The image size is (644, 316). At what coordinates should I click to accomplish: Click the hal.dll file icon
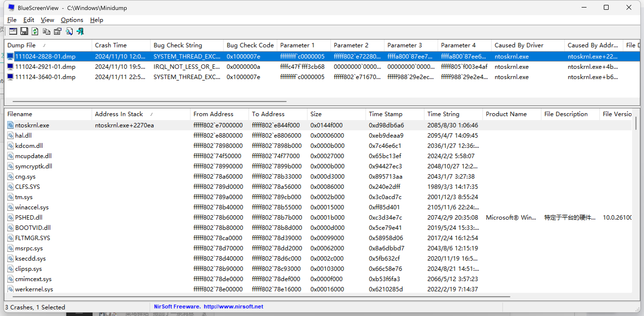tap(10, 135)
